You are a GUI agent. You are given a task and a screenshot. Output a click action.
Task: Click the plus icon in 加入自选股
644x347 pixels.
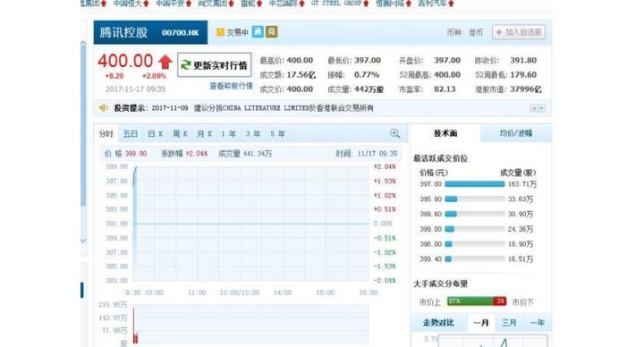(499, 32)
